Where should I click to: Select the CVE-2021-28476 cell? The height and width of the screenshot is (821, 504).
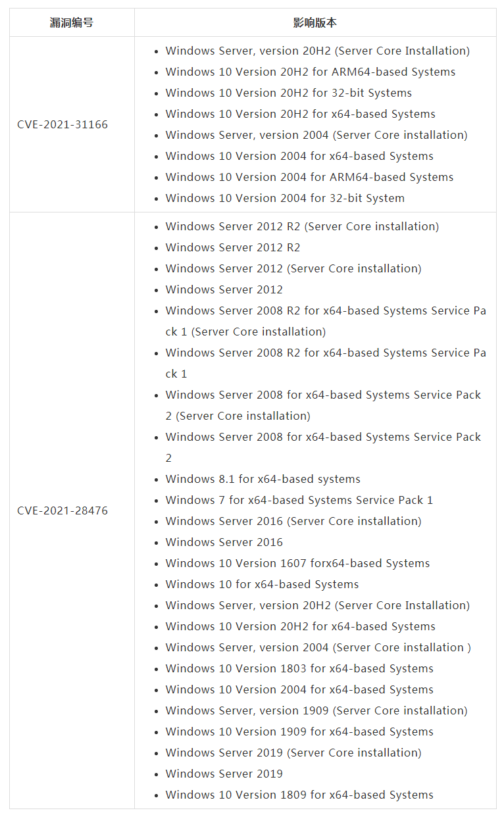[x=63, y=510]
